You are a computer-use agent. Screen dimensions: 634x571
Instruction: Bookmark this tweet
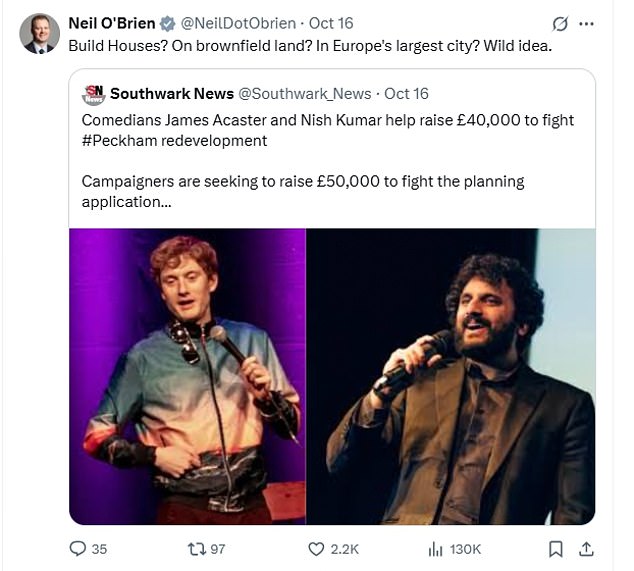(557, 549)
